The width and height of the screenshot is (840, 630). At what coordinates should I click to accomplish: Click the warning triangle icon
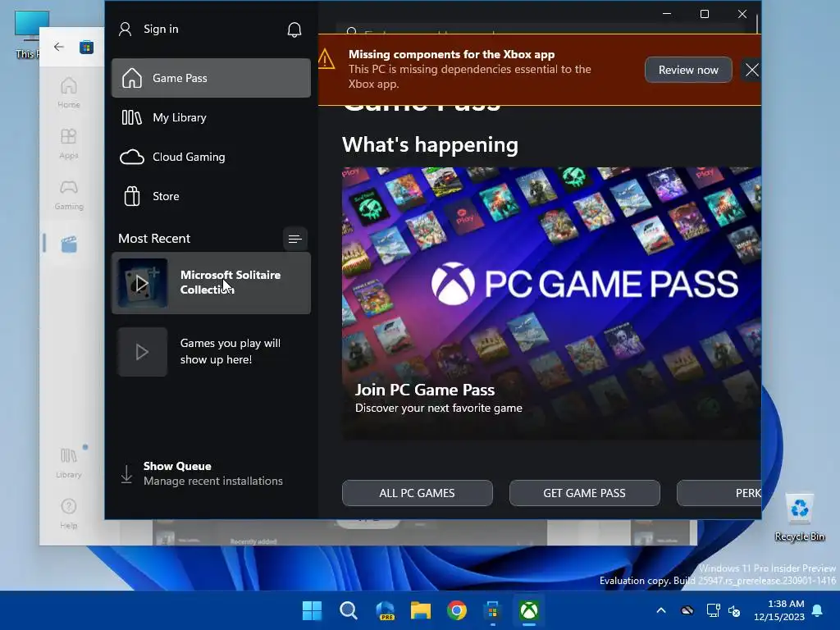326,59
